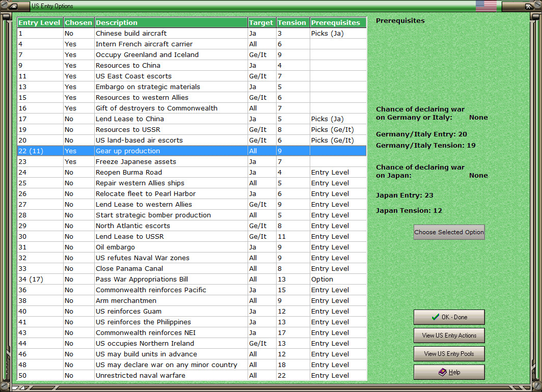The width and height of the screenshot is (542, 392).
Task: Select Reopen Burma Road option
Action: 192,173
